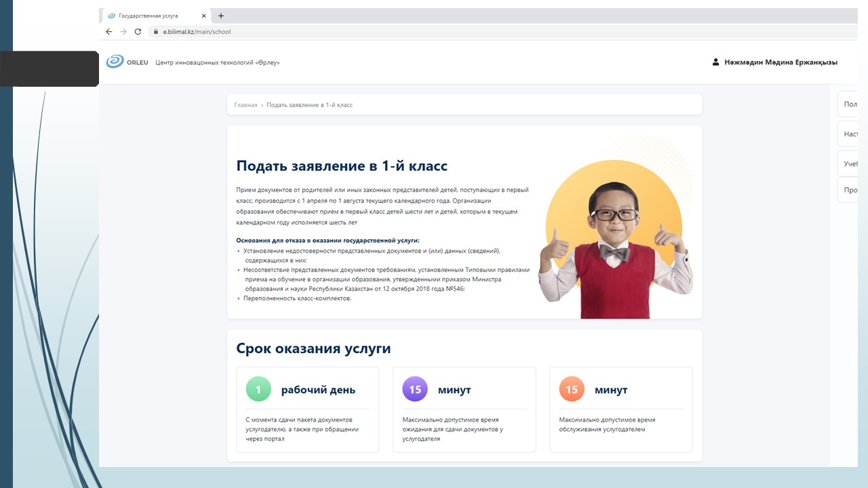Open a new browser tab with plus
Viewport: 868px width, 488px height.
click(x=221, y=16)
